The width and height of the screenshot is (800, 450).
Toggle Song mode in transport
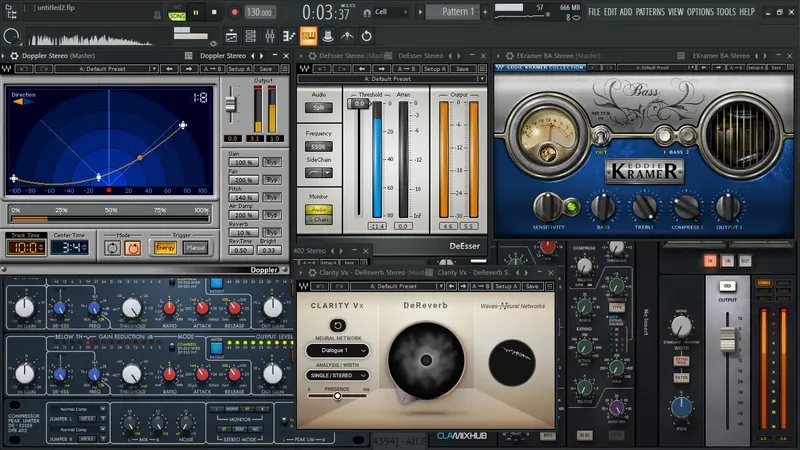(178, 16)
